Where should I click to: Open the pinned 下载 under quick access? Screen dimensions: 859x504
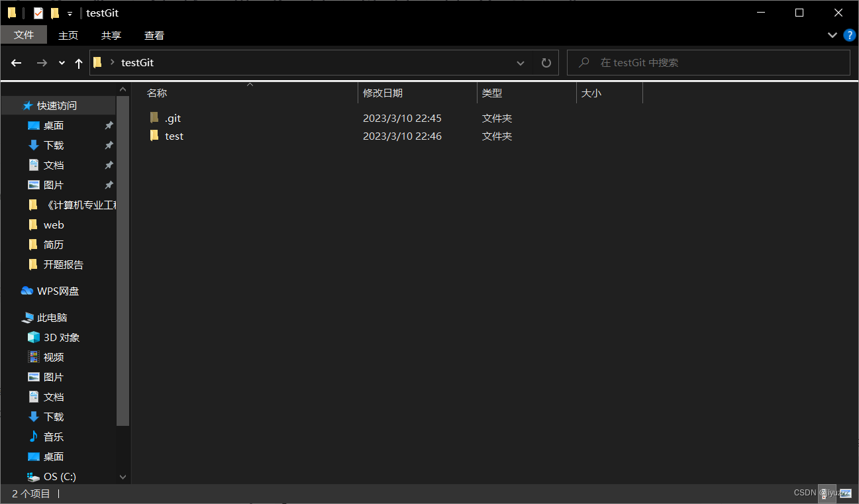(54, 146)
